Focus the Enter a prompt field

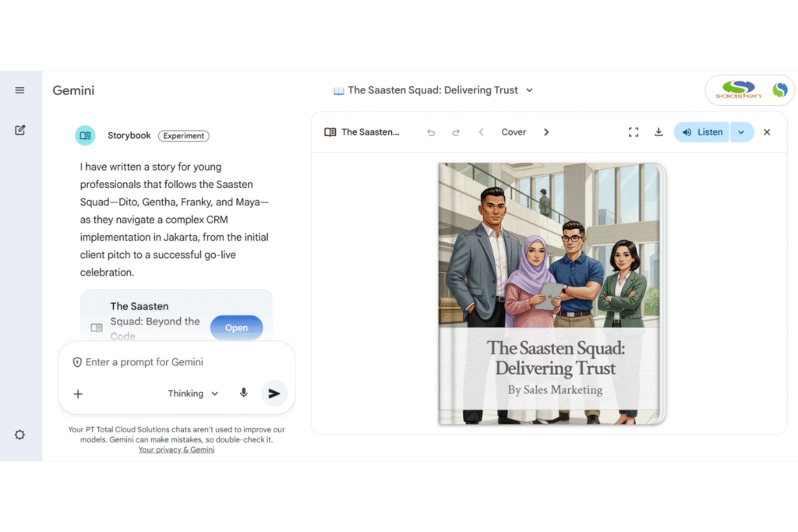pos(179,362)
